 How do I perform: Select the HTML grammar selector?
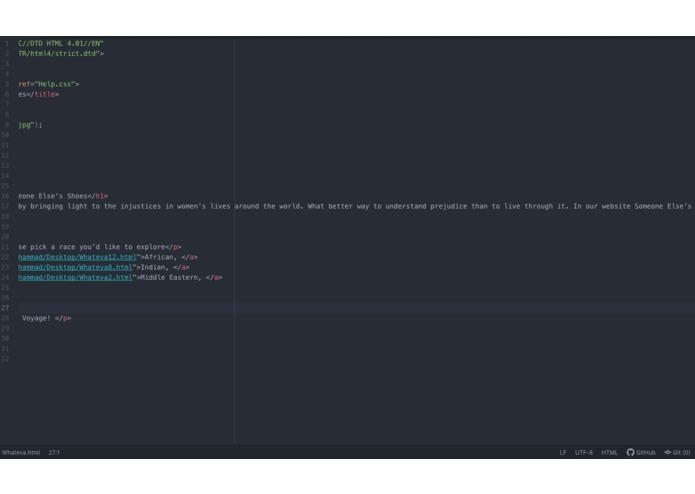coord(609,452)
